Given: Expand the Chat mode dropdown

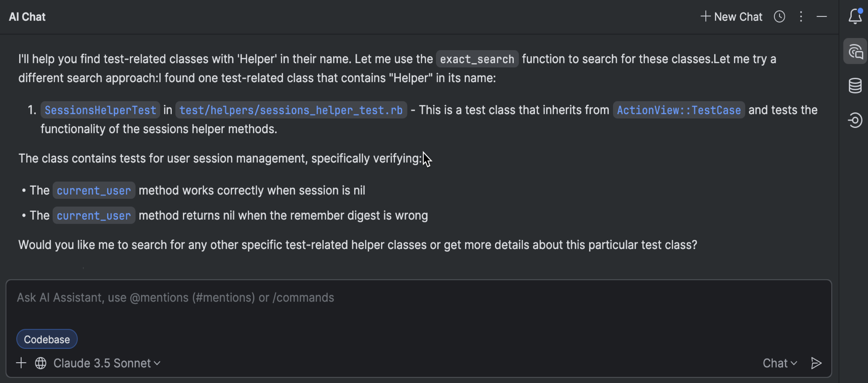Looking at the screenshot, I should pos(779,363).
